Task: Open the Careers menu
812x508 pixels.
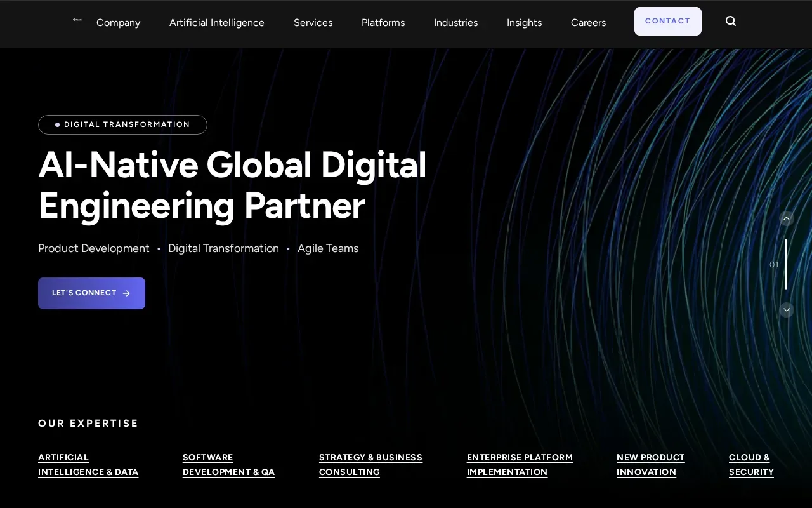Action: (588, 23)
